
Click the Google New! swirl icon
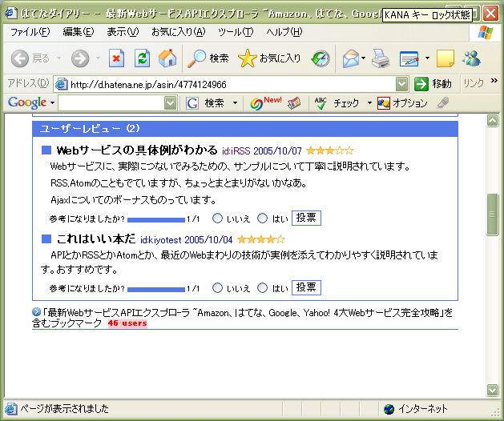pyautogui.click(x=265, y=103)
